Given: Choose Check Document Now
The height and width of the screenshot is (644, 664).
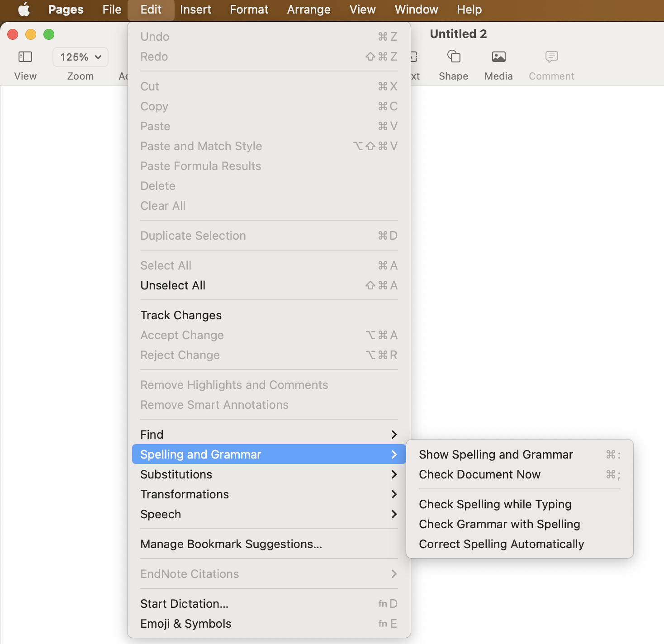Looking at the screenshot, I should (x=520, y=474).
